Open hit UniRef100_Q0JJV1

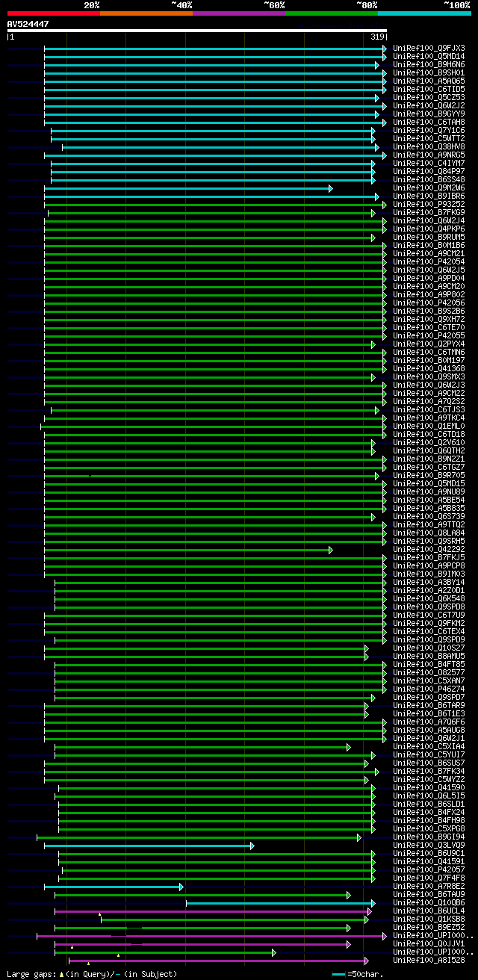(429, 943)
